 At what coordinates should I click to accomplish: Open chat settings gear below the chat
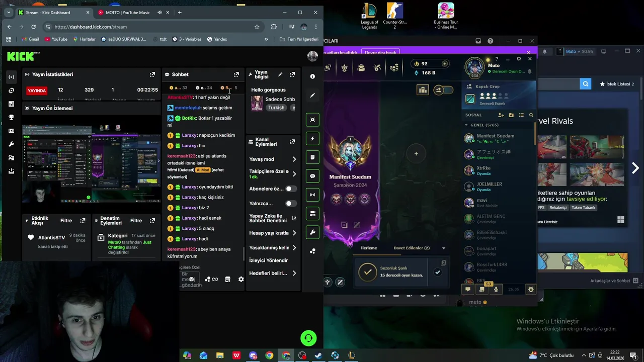tap(241, 279)
